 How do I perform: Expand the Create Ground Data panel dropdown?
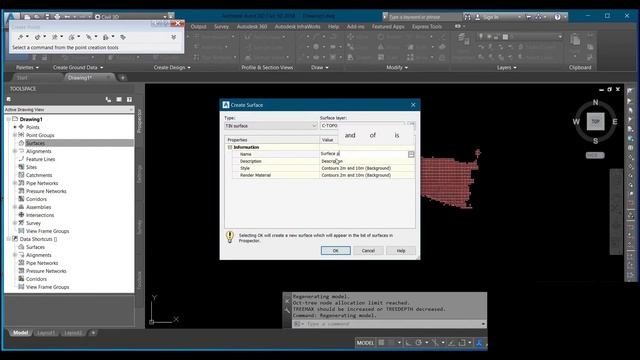[x=78, y=67]
